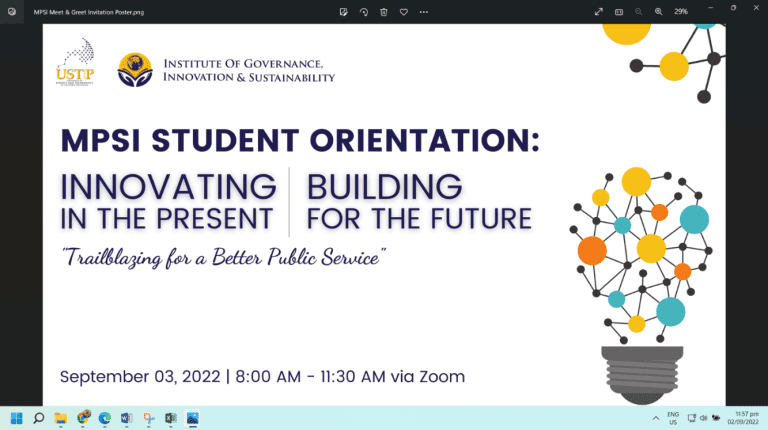
Task: Rotate the image using the toolbar
Action: pyautogui.click(x=363, y=11)
